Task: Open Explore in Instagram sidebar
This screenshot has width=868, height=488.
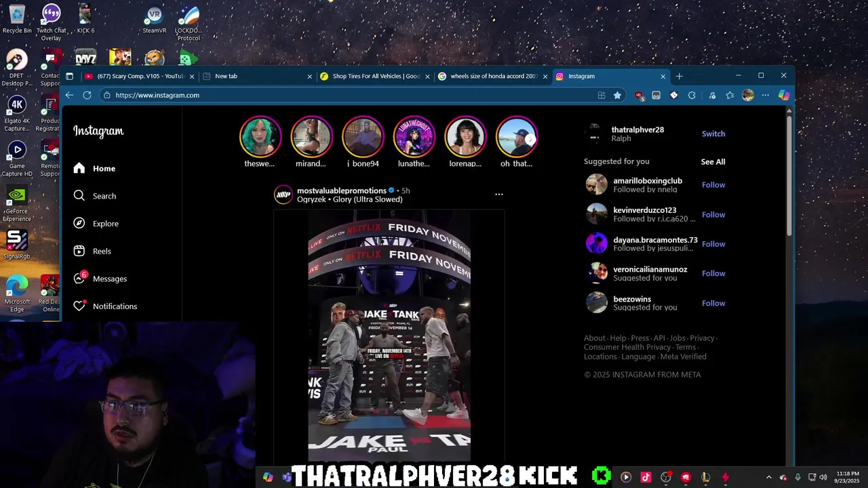Action: pos(96,224)
